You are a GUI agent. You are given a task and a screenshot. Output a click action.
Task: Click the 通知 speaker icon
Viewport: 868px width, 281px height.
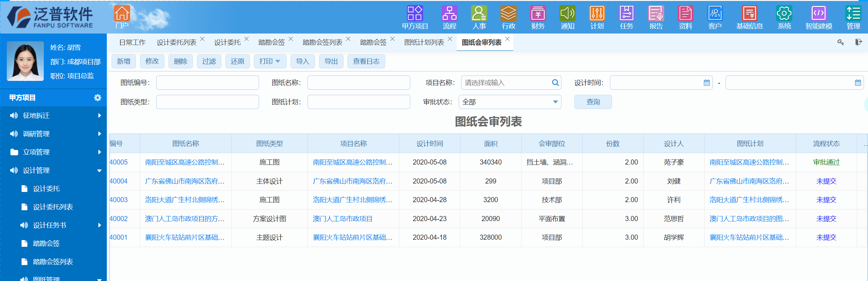point(567,14)
